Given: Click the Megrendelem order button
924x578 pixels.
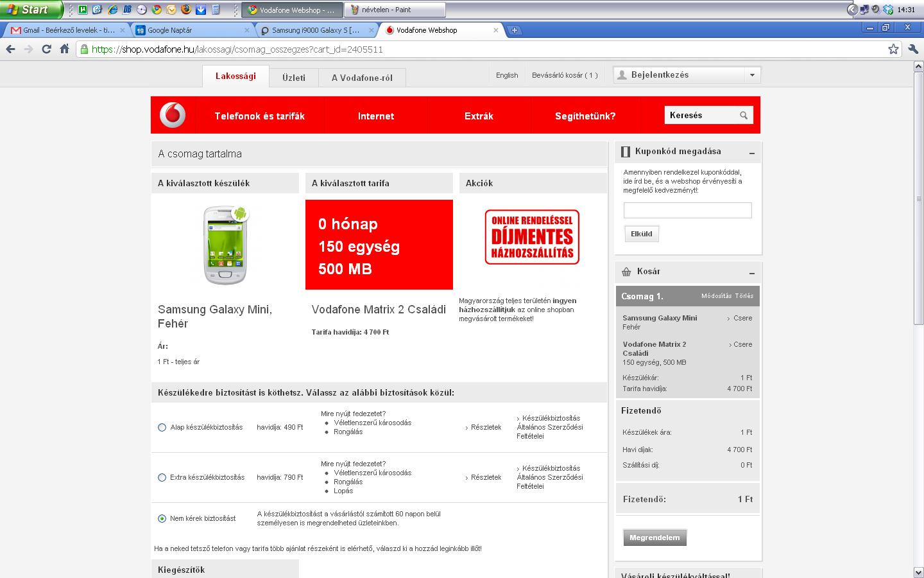Looking at the screenshot, I should (654, 538).
